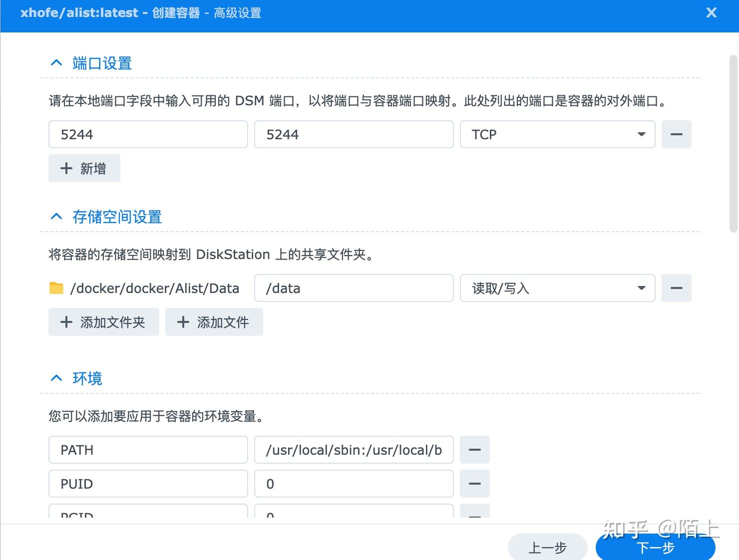Remove the PUID environment variable
Viewport: 739px width, 560px height.
click(x=474, y=484)
